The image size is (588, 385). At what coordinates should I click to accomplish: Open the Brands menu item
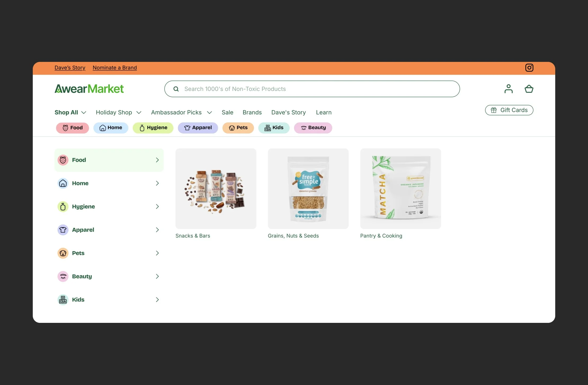click(x=252, y=112)
